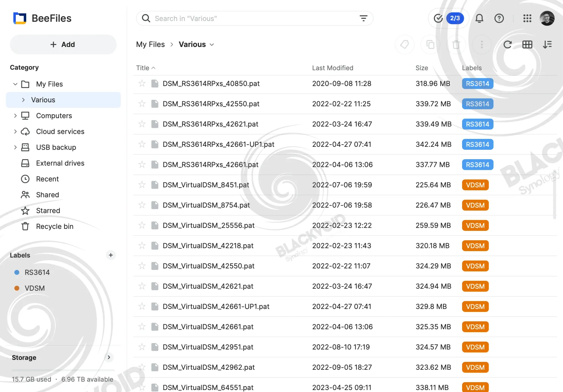Open search filter options icon
Screen dimensions: 563x392
[x=363, y=18]
